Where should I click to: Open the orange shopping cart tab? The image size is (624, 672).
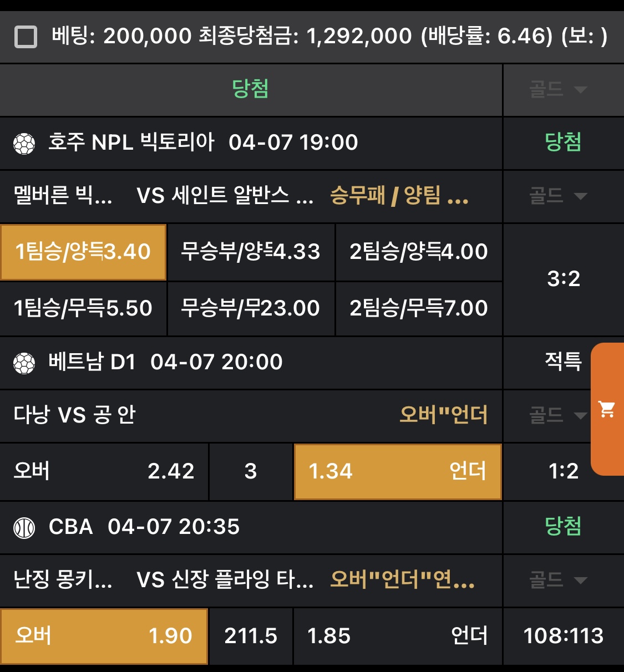[x=607, y=409]
